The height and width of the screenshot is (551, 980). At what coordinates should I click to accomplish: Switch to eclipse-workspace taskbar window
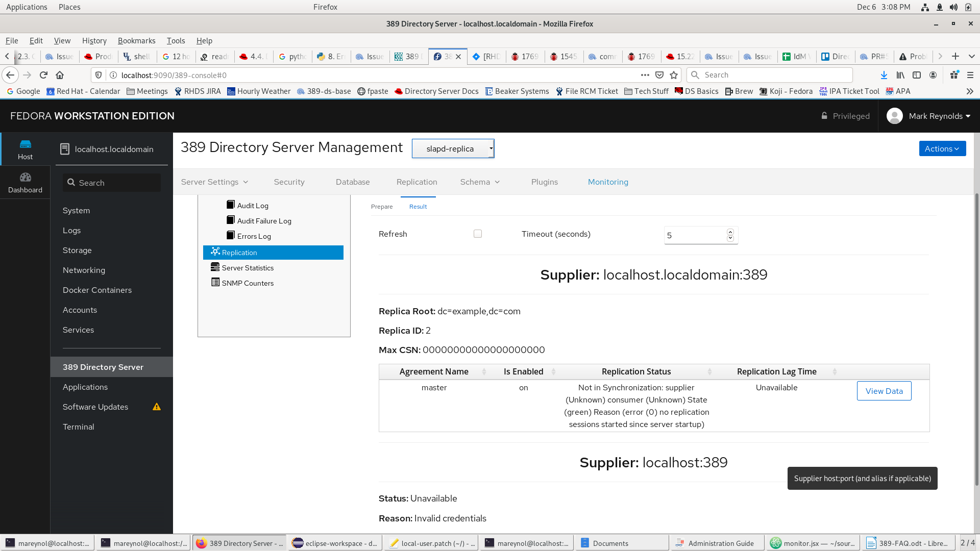[x=334, y=543]
